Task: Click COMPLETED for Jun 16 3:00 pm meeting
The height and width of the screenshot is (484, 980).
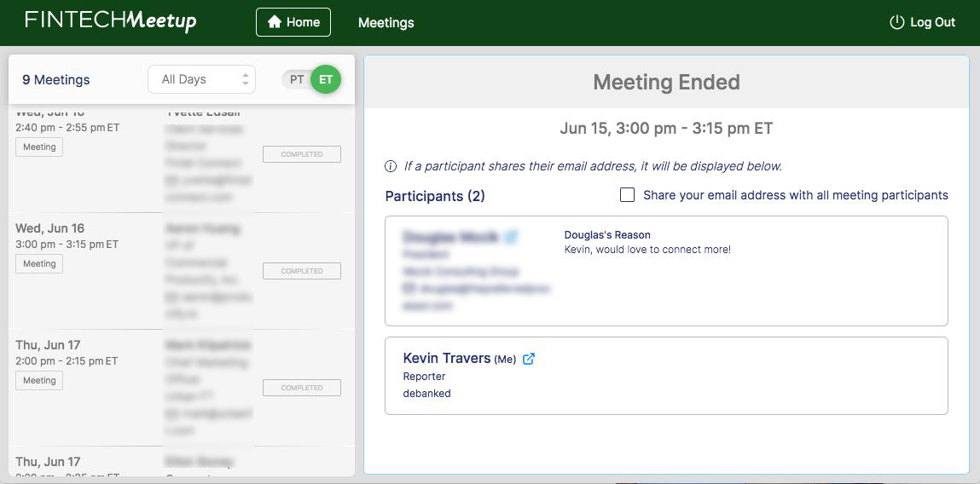Action: pos(302,271)
